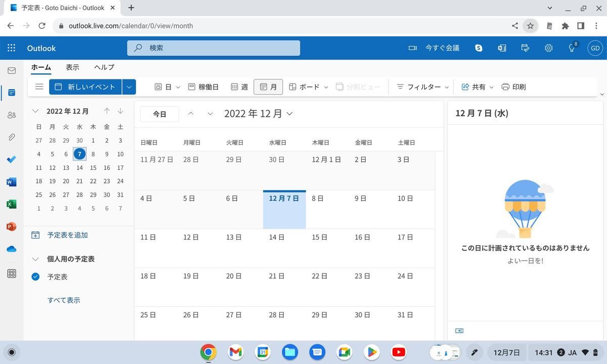Switch to 稼働日 work week view
The image size is (607, 364).
[203, 87]
